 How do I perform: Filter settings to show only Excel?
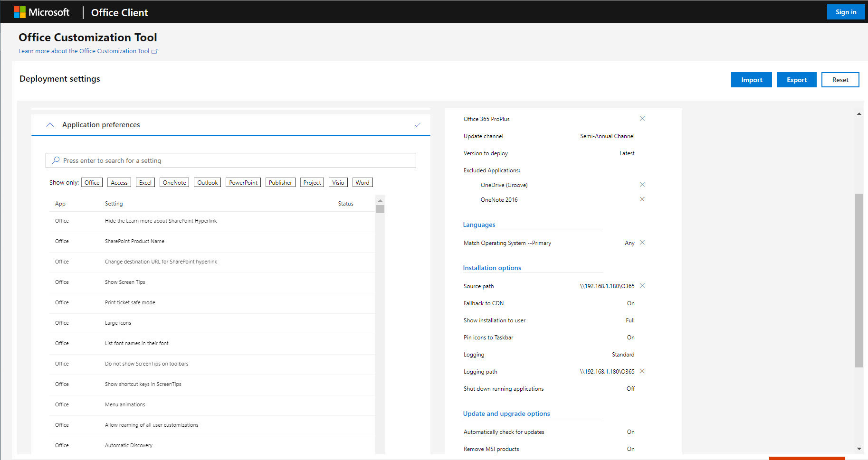click(x=145, y=183)
